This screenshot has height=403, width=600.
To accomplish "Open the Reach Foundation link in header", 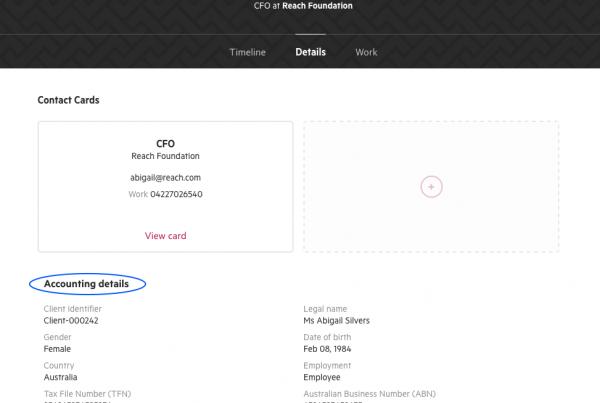I will pyautogui.click(x=317, y=6).
